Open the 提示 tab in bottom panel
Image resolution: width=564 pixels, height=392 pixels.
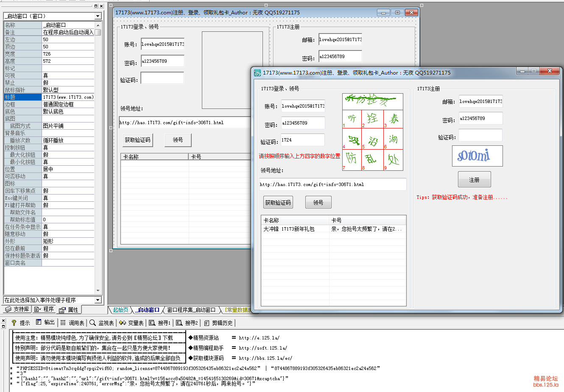[20, 323]
